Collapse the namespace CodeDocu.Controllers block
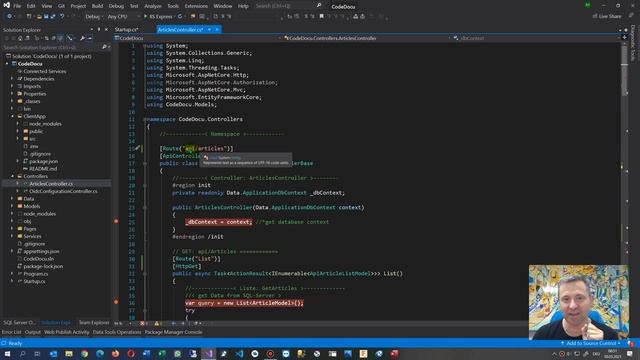The height and width of the screenshot is (360, 640). point(145,119)
